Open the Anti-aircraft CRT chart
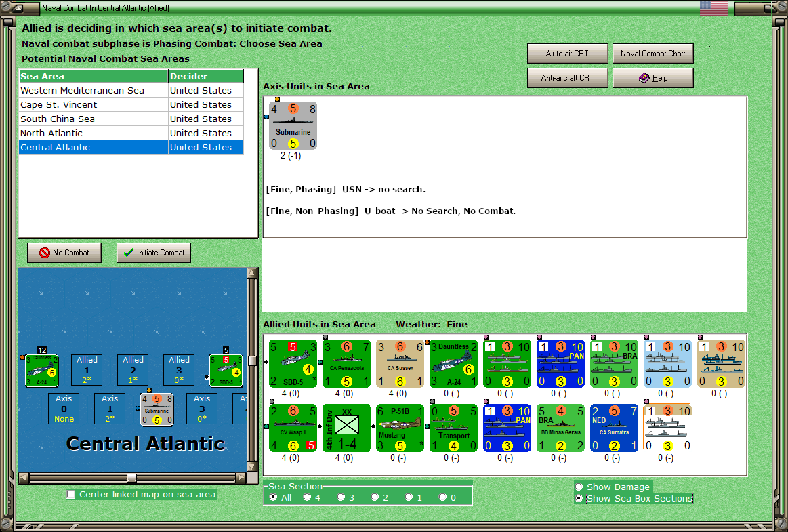Viewport: 788px width, 532px height. tap(567, 78)
